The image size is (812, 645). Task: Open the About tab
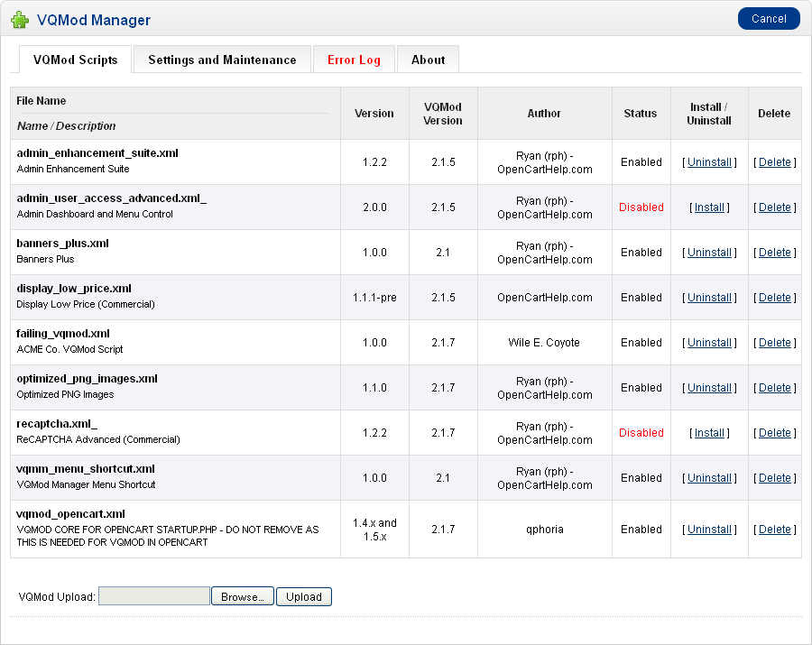point(429,60)
